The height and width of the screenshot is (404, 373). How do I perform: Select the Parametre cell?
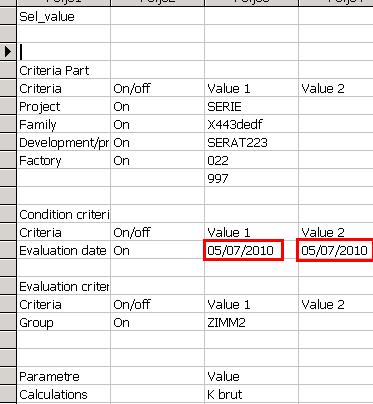(x=64, y=376)
